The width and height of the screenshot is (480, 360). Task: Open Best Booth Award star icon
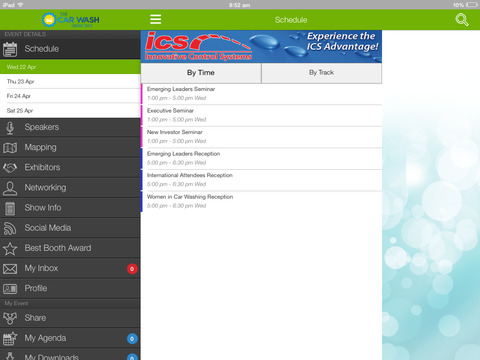[x=10, y=249]
